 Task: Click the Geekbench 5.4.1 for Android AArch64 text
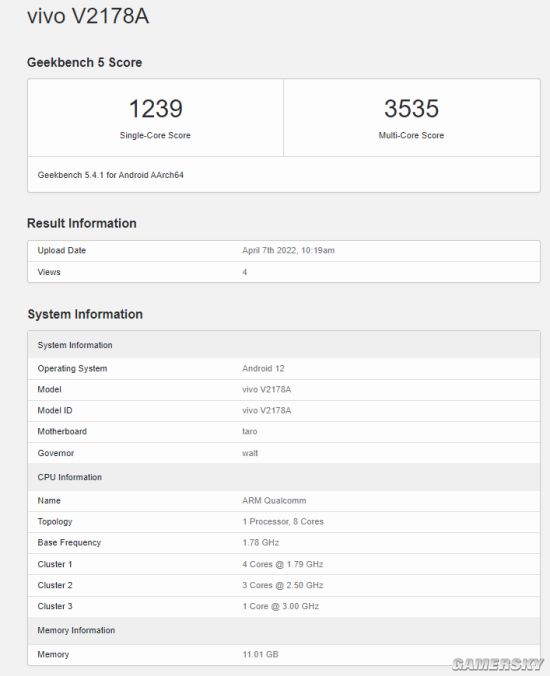(x=110, y=175)
